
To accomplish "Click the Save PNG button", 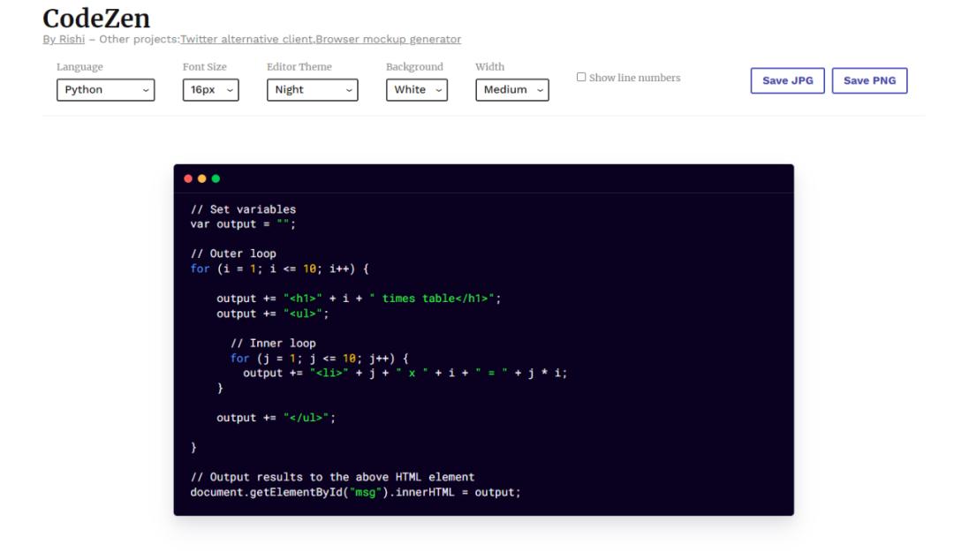I will click(869, 80).
